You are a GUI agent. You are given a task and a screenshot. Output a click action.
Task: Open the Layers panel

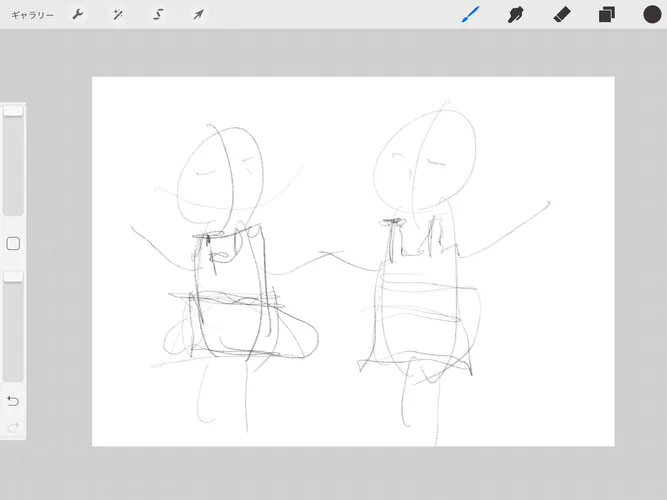606,15
